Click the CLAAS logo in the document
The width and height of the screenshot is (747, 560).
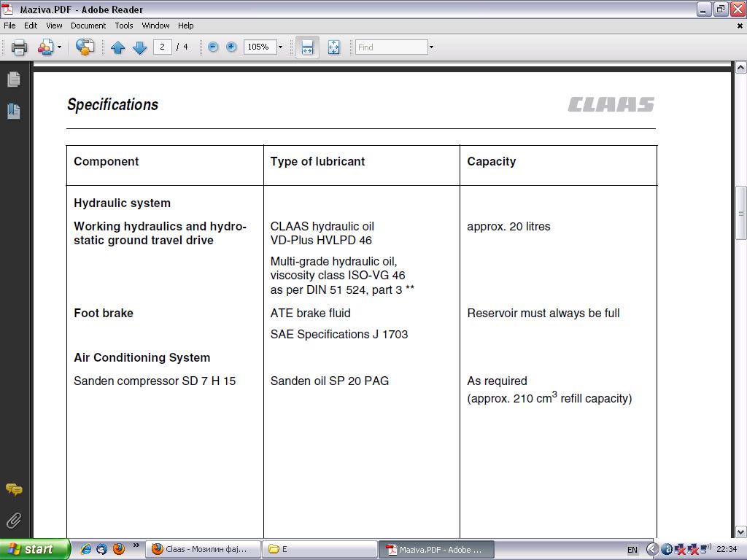click(611, 104)
